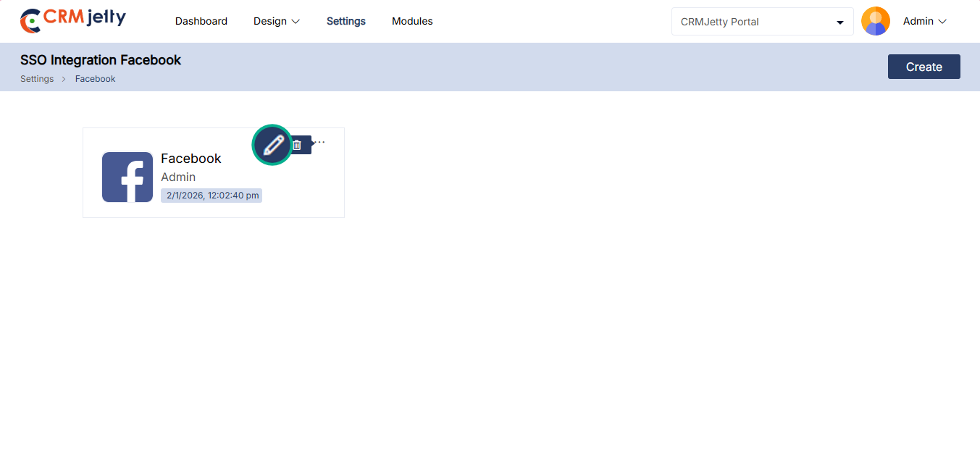The height and width of the screenshot is (457, 980).
Task: Click the CRMJetty logo
Action: point(72,20)
